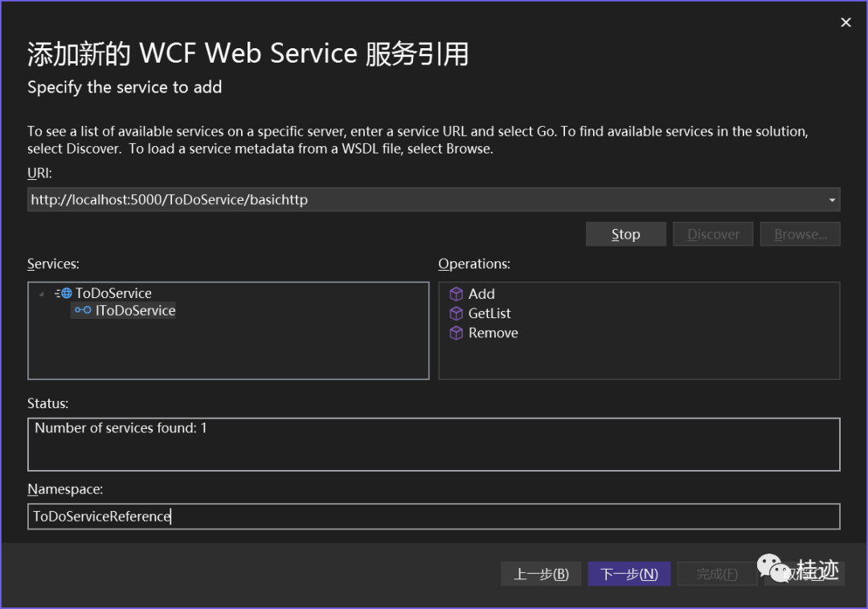Click the IToDoService interface icon
The width and height of the screenshot is (868, 609).
[83, 310]
